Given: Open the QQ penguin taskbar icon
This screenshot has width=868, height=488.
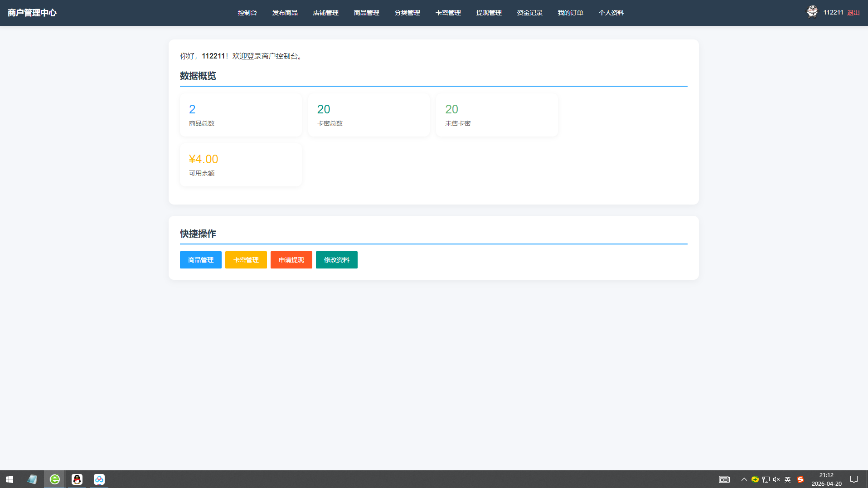Looking at the screenshot, I should pos(77,479).
